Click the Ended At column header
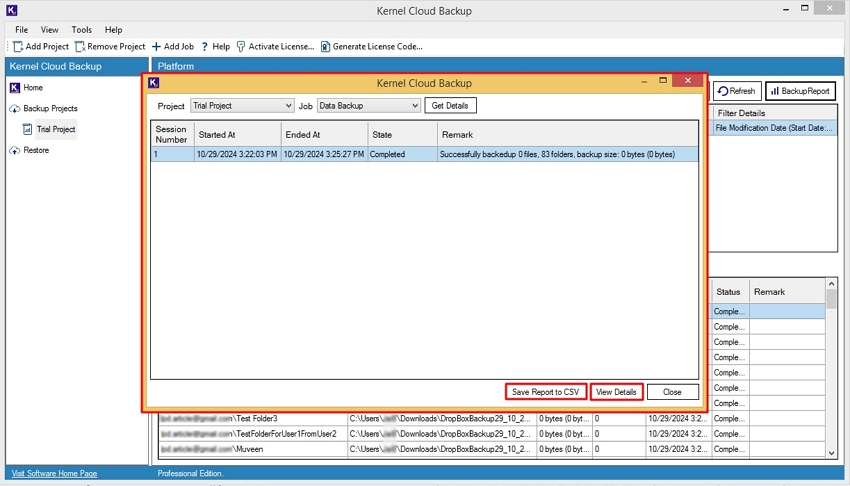This screenshot has height=486, width=850. point(324,134)
